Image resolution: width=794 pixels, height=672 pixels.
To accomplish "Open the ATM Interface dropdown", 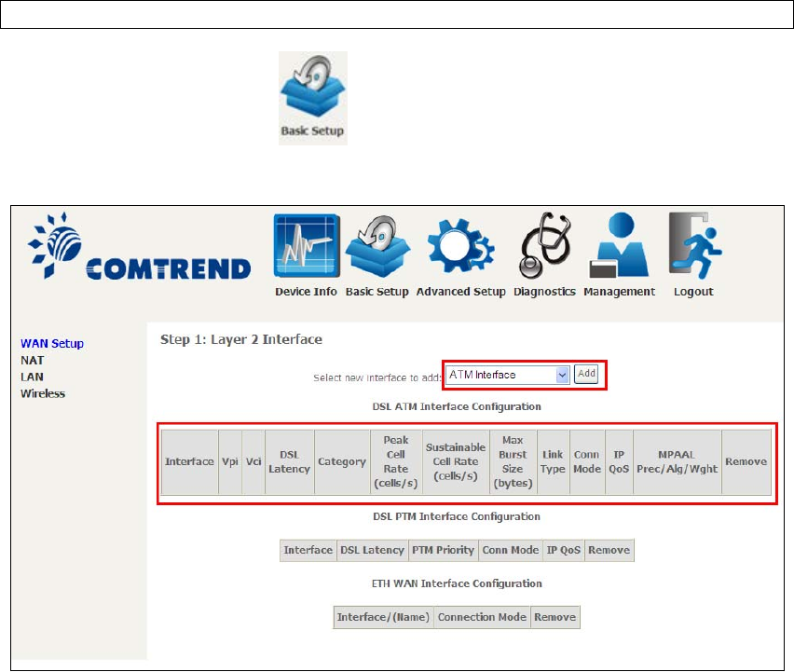I will [508, 375].
